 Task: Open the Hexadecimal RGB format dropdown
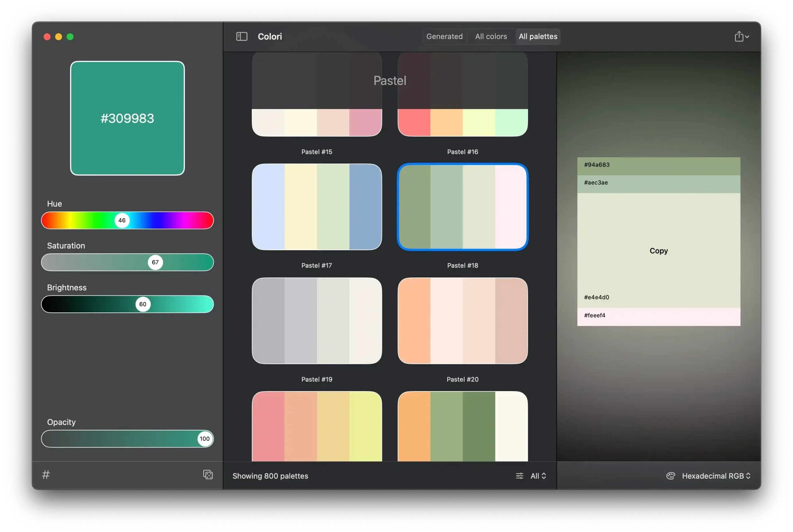click(716, 476)
